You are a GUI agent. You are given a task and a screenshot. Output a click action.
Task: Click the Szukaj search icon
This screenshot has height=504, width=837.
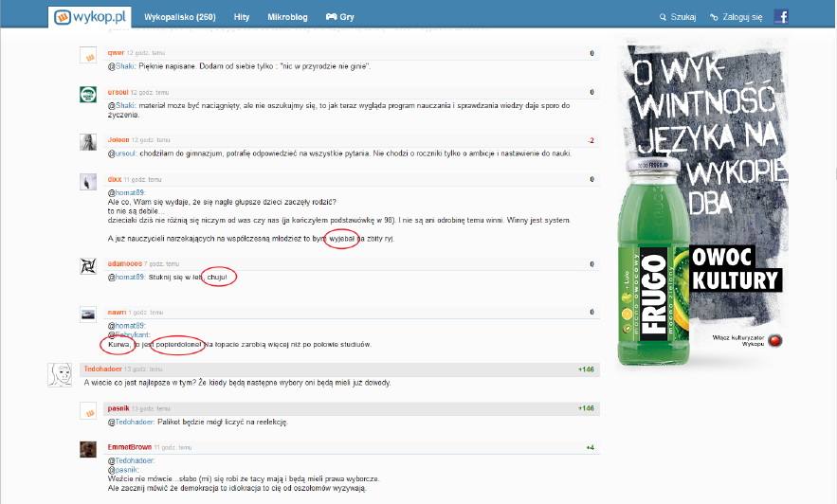pos(662,17)
